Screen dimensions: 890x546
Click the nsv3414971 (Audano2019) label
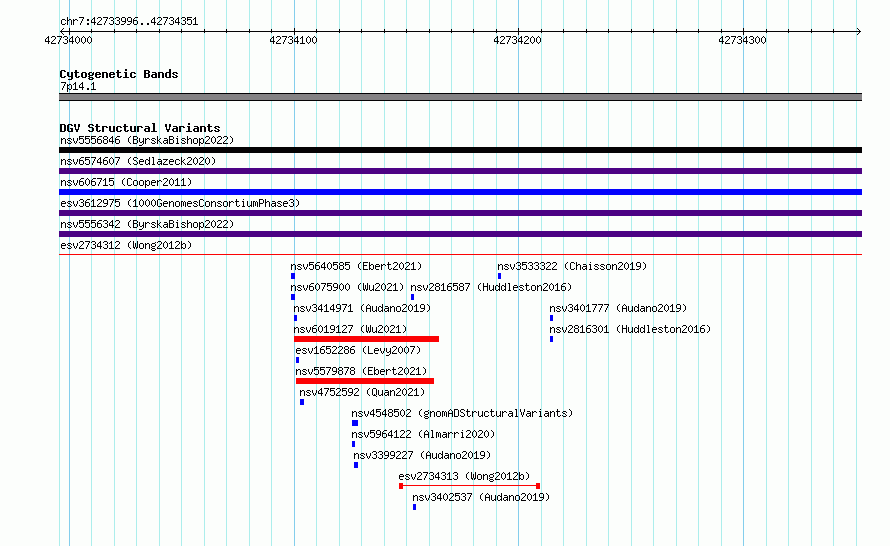(362, 308)
